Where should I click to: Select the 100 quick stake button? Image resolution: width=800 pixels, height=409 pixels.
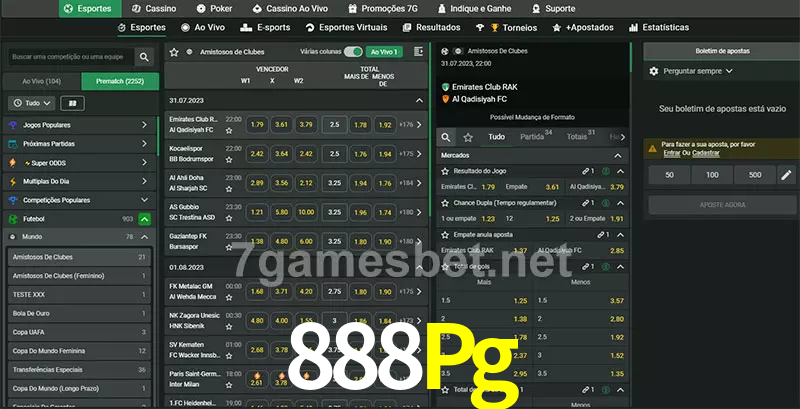pos(710,175)
